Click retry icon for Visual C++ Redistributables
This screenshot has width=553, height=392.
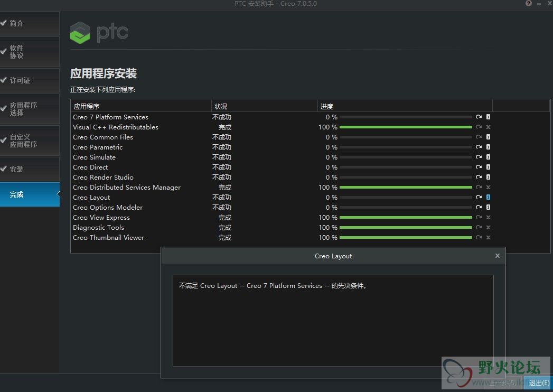point(479,127)
